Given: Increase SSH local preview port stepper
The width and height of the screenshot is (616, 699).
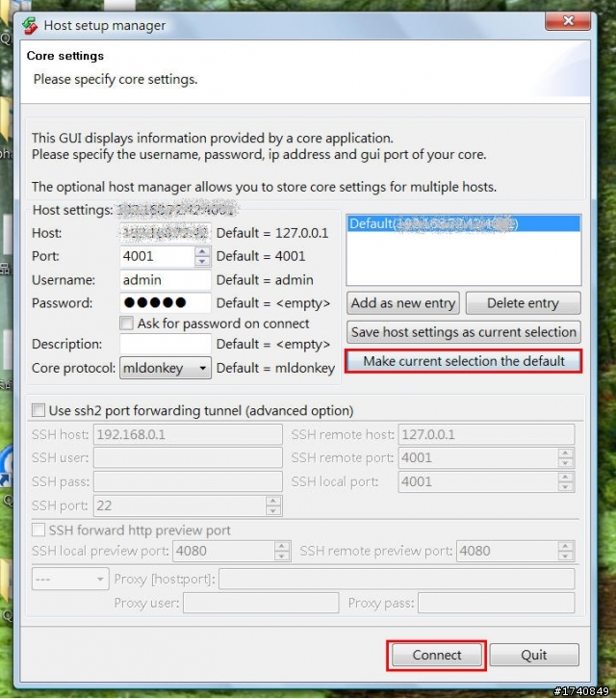Looking at the screenshot, I should coord(281,546).
